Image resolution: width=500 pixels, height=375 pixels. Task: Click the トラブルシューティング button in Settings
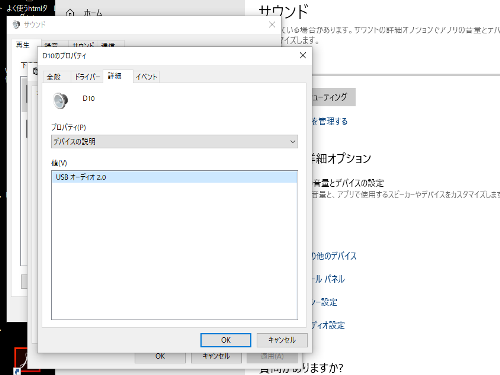(x=333, y=97)
